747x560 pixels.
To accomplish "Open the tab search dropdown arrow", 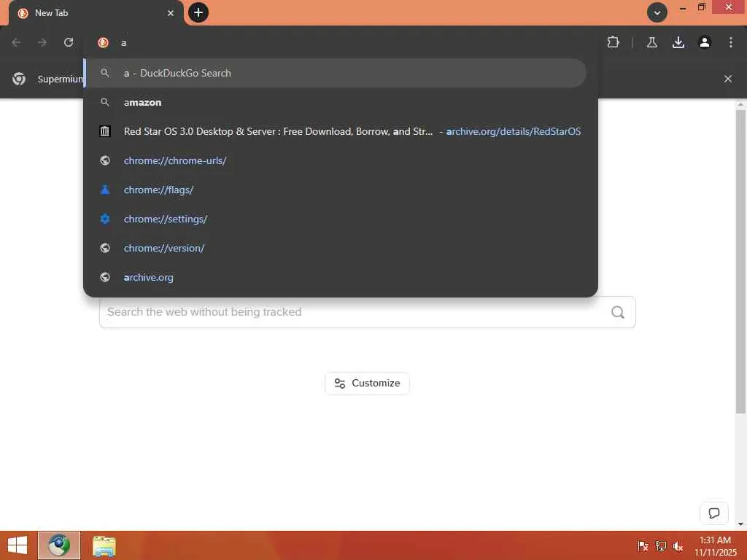I will 657,12.
